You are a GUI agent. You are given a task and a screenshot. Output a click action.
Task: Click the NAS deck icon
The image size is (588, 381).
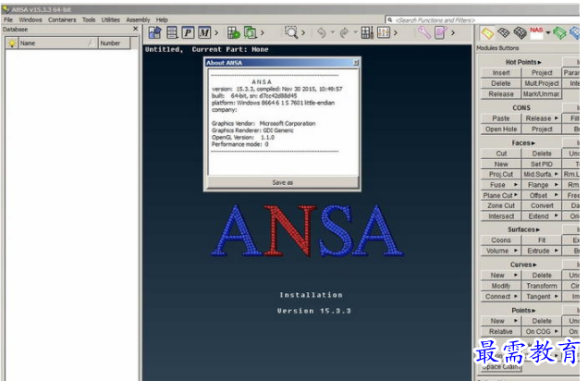tap(536, 33)
